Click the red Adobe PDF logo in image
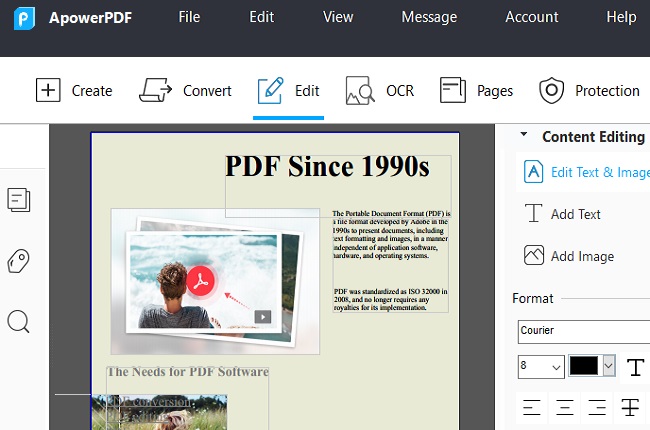650x430 pixels. click(201, 281)
